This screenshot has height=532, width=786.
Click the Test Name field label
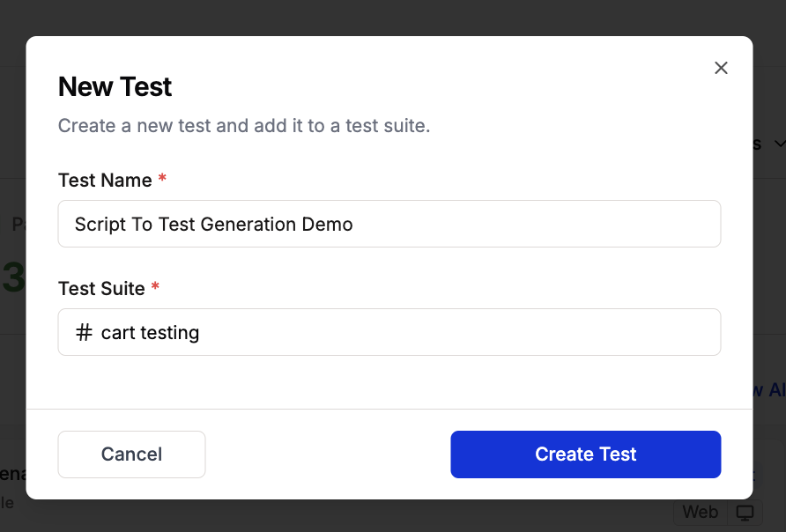pyautogui.click(x=105, y=180)
